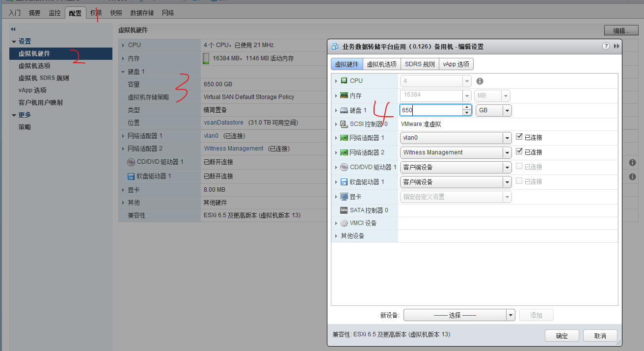This screenshot has height=351, width=644.
Task: Click the CPU info icon in dialog
Action: point(480,81)
